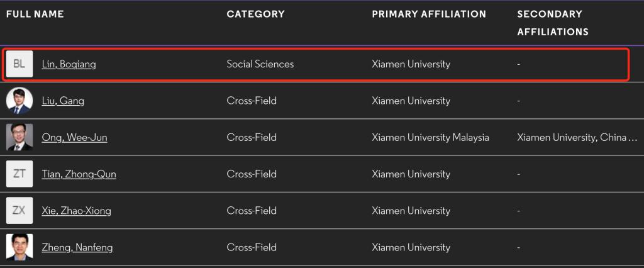Viewport: 644px width, 268px height.
Task: Click the Social Sciences category cell
Action: coord(260,64)
